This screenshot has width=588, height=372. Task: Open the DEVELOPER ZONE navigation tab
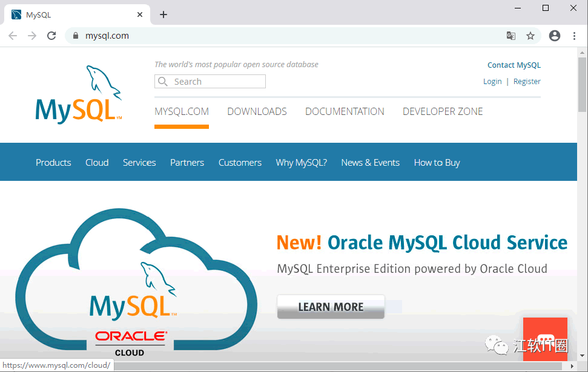pos(443,112)
